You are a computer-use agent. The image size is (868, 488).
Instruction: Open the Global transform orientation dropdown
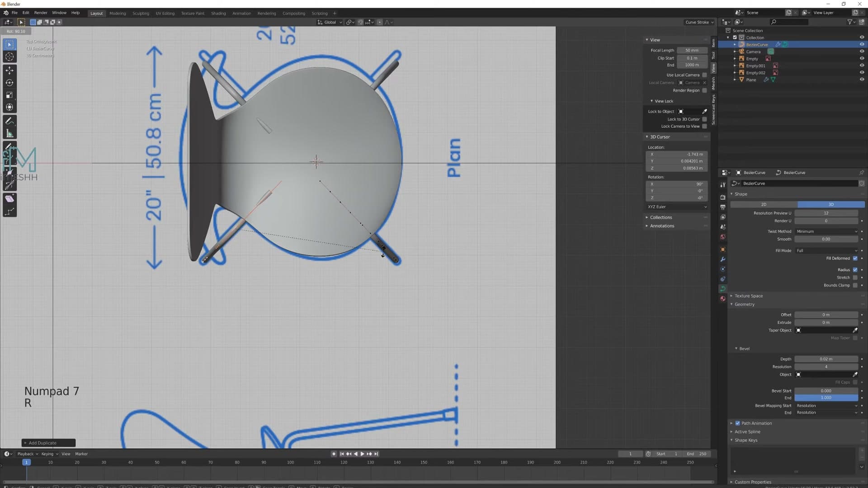pos(330,22)
